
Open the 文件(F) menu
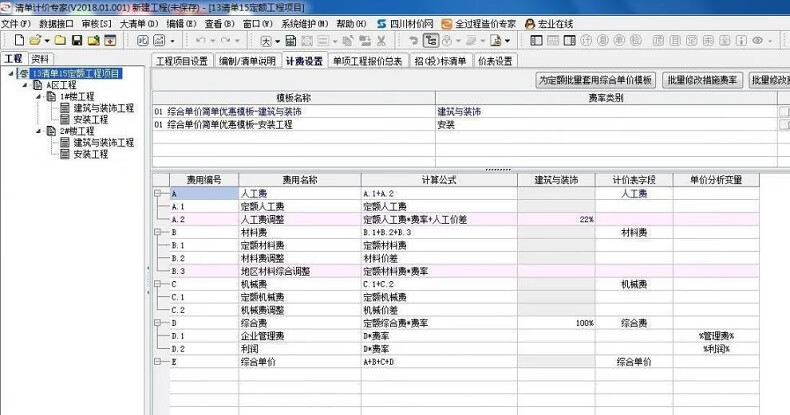[16, 24]
